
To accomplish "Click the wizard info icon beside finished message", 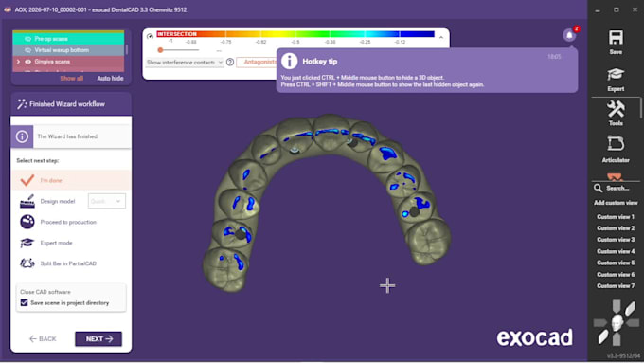I will (x=22, y=136).
